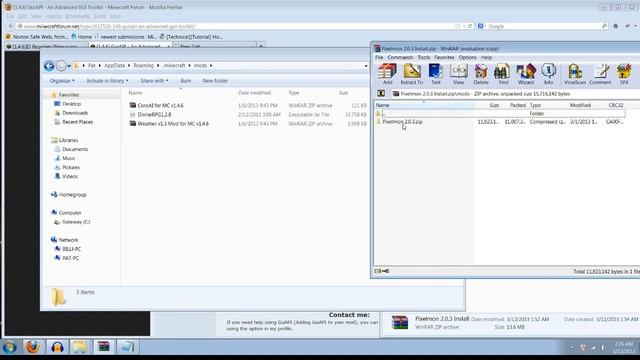Viewport: 640px width, 360px height.
Task: Open the WinRAR Tools menu
Action: pos(423,58)
